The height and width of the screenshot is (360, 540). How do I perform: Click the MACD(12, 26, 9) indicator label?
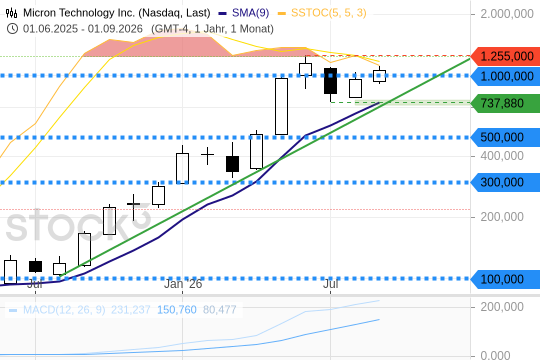[64, 310]
